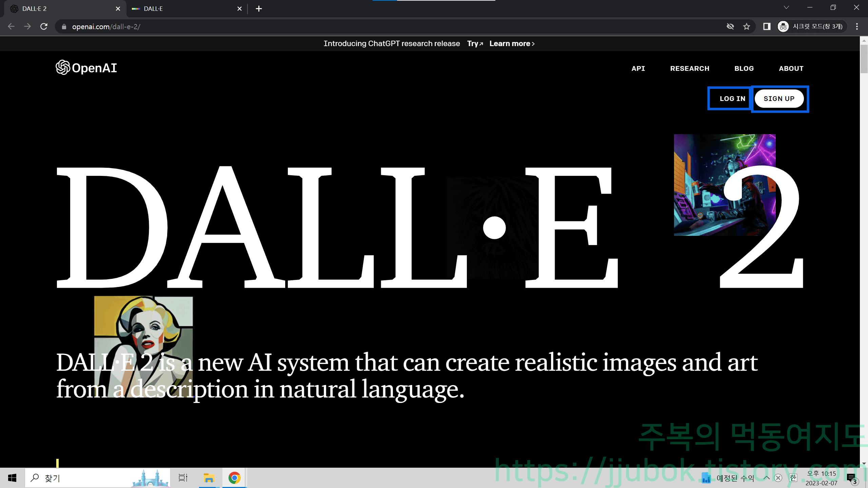Click the third-party cookies blocked eye icon
This screenshot has width=868, height=488.
[x=730, y=26]
